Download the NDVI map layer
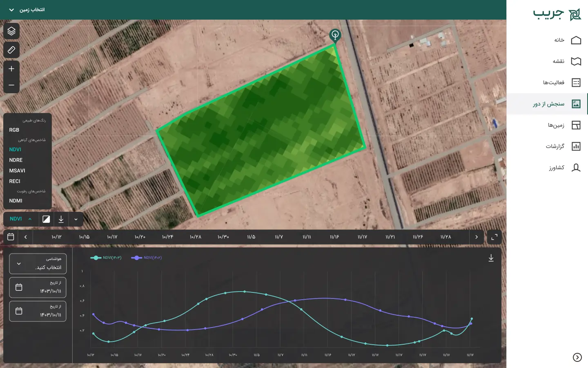 (61, 219)
